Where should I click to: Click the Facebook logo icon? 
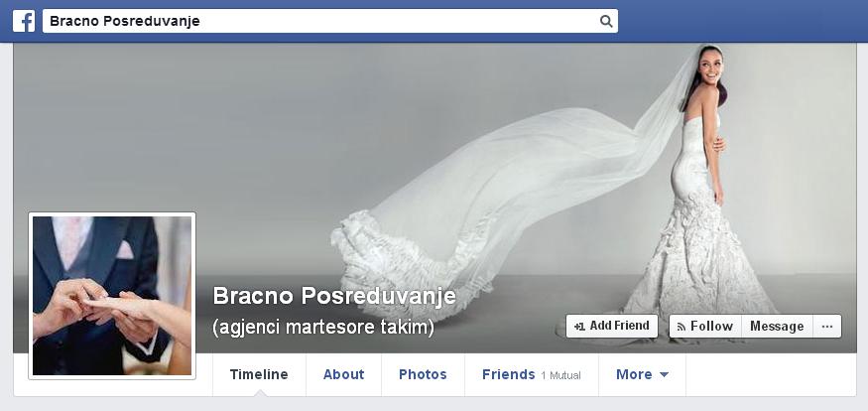point(23,21)
